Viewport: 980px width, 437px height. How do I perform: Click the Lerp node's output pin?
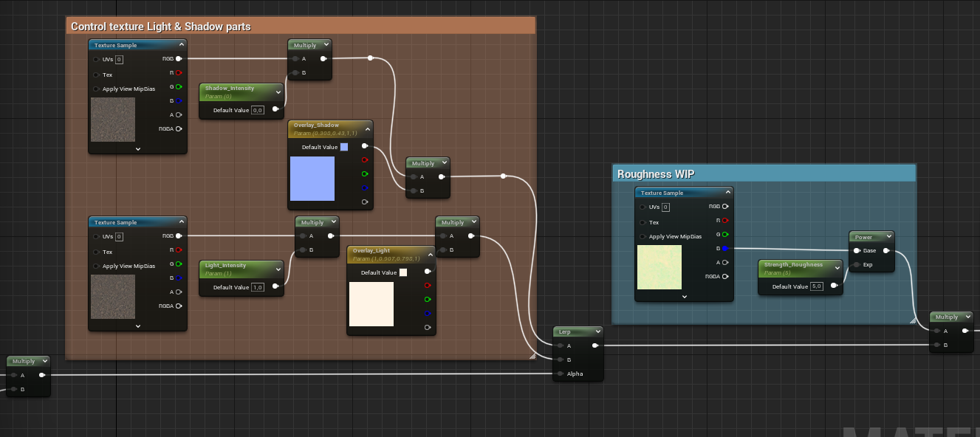click(595, 345)
